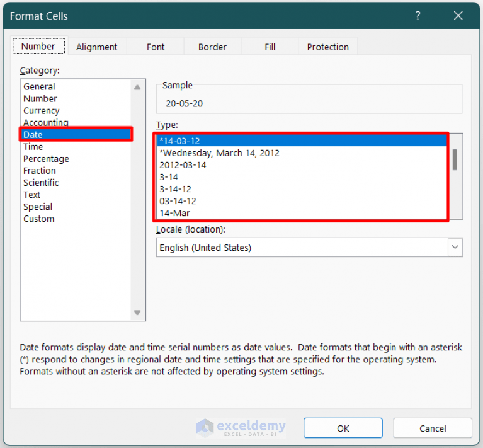This screenshot has width=483, height=448.
Task: Click the Cancel button
Action: 433,428
